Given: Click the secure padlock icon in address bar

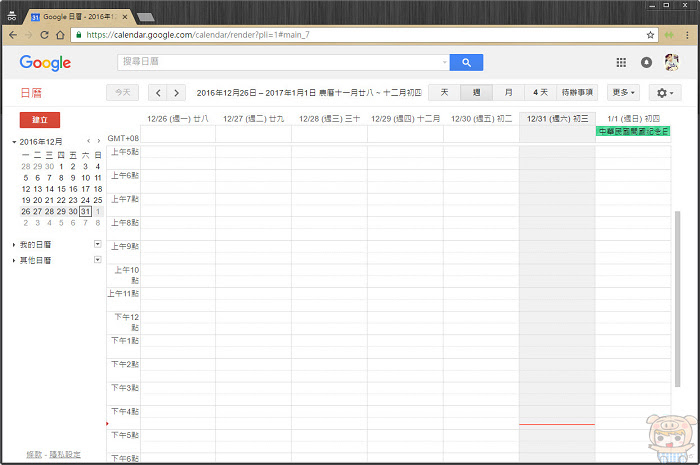Looking at the screenshot, I should click(79, 35).
